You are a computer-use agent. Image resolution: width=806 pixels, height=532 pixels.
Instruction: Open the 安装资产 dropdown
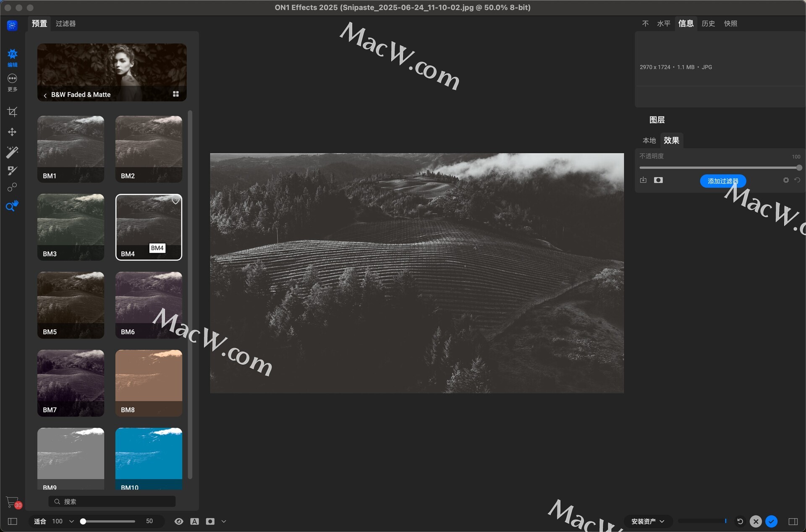(x=648, y=522)
